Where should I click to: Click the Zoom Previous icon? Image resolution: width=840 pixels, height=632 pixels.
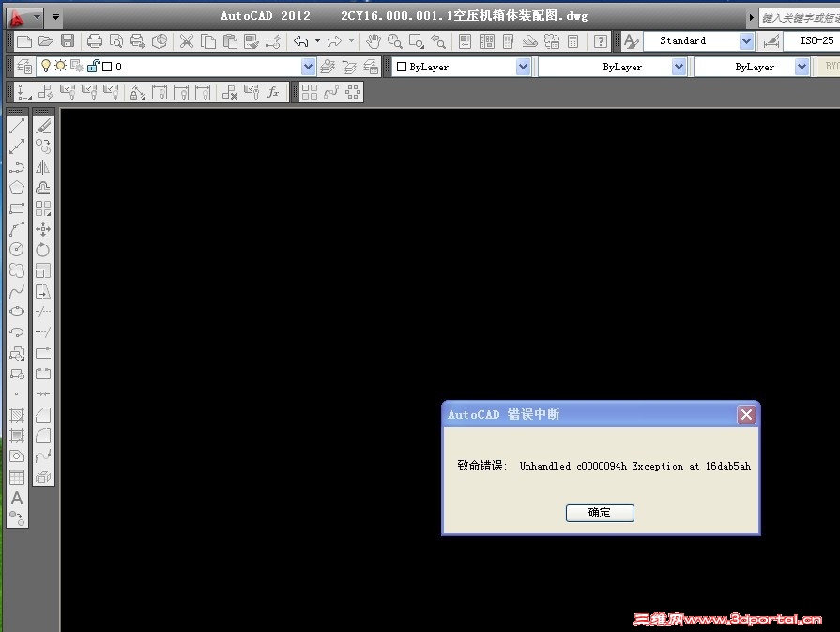pyautogui.click(x=437, y=40)
